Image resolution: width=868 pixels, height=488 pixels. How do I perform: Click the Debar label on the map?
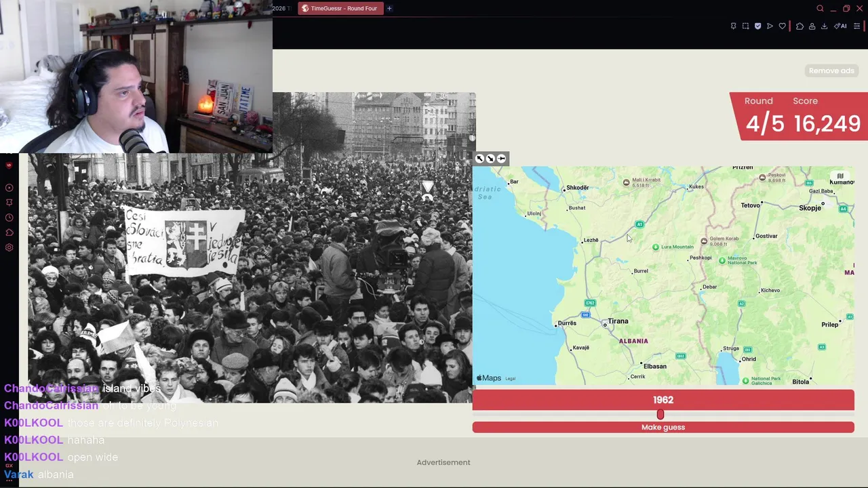tap(710, 287)
